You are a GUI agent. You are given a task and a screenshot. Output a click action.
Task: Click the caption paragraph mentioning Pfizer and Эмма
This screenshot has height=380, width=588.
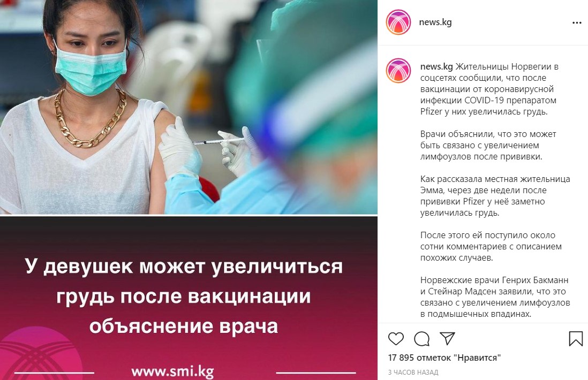[x=495, y=196]
